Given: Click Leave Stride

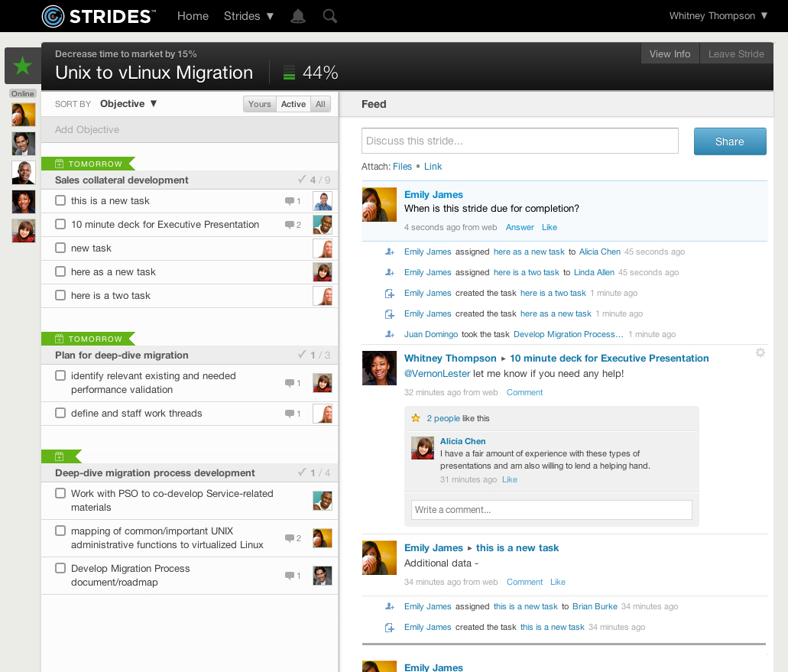Looking at the screenshot, I should tap(736, 54).
